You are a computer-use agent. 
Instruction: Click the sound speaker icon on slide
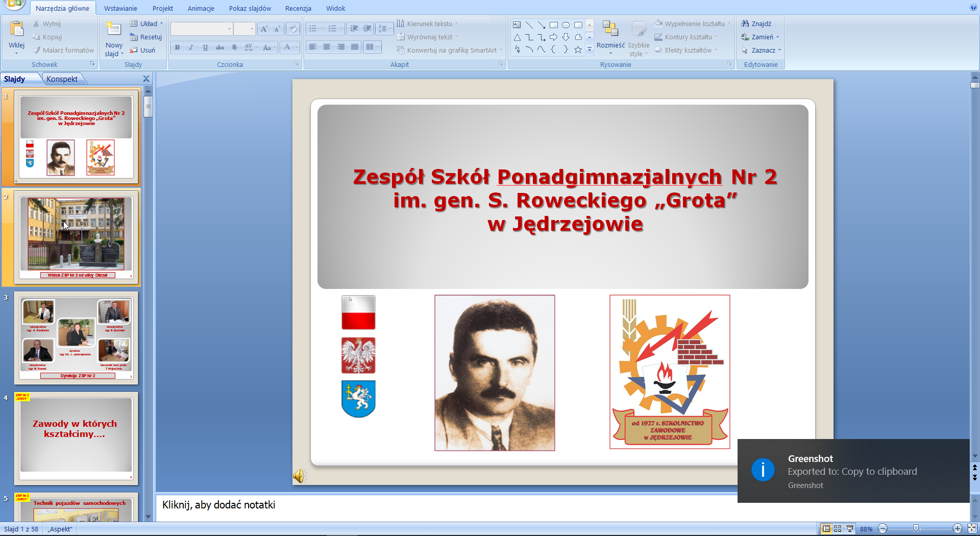[x=299, y=476]
